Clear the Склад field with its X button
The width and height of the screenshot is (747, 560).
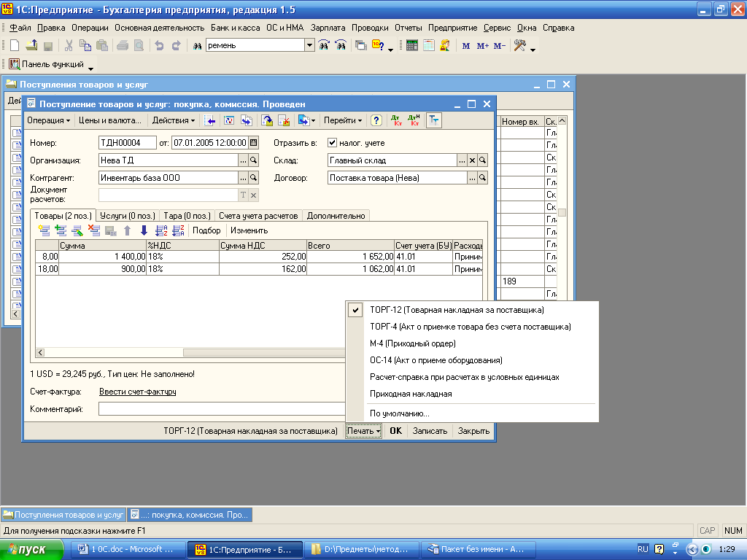click(472, 160)
